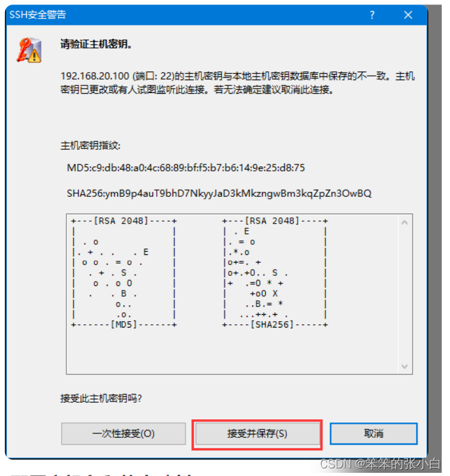The height and width of the screenshot is (476, 450).
Task: Click the CSDN watermark text
Action: coord(380,463)
